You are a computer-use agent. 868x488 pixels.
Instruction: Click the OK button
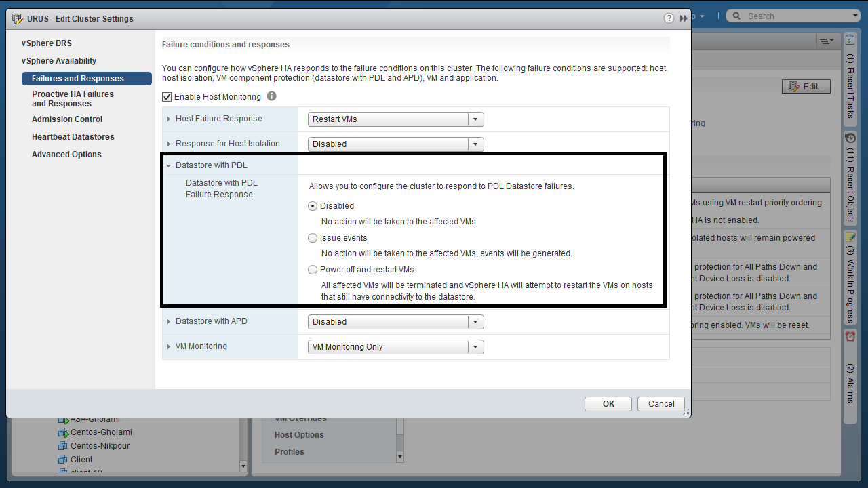click(x=608, y=404)
